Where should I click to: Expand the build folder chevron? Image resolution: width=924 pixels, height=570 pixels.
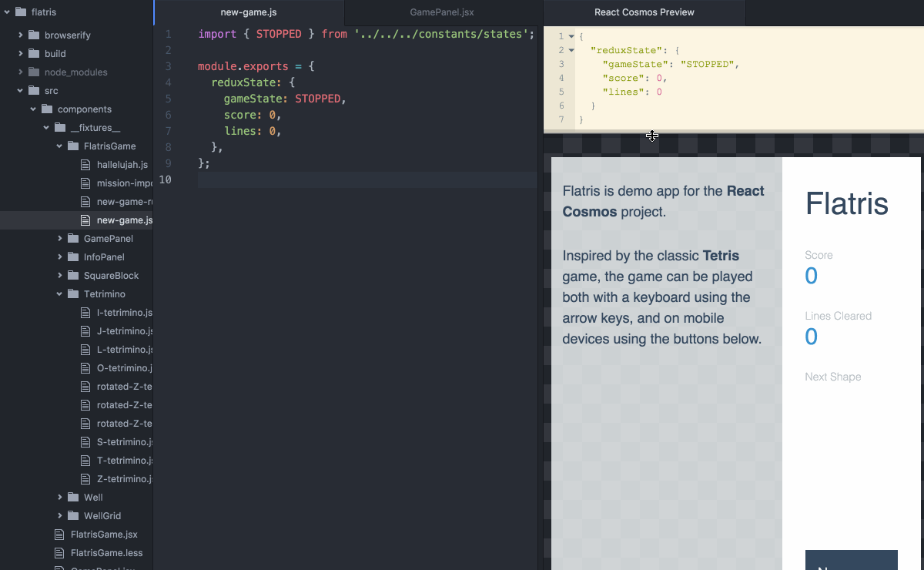pos(21,54)
